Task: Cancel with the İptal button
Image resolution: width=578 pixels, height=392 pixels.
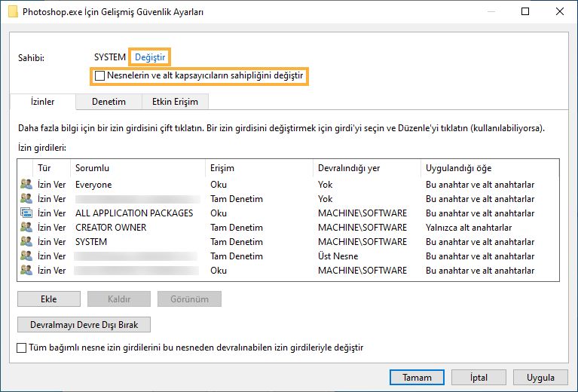Action: (479, 378)
